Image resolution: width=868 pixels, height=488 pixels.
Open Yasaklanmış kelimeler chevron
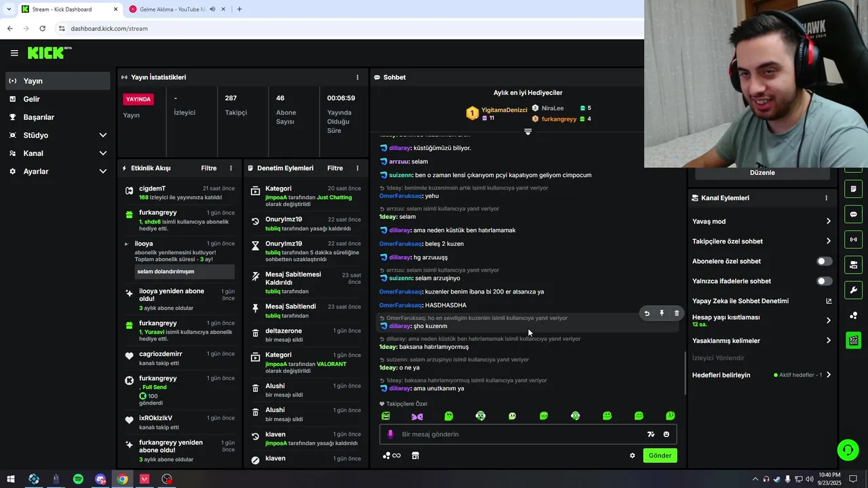coord(828,341)
